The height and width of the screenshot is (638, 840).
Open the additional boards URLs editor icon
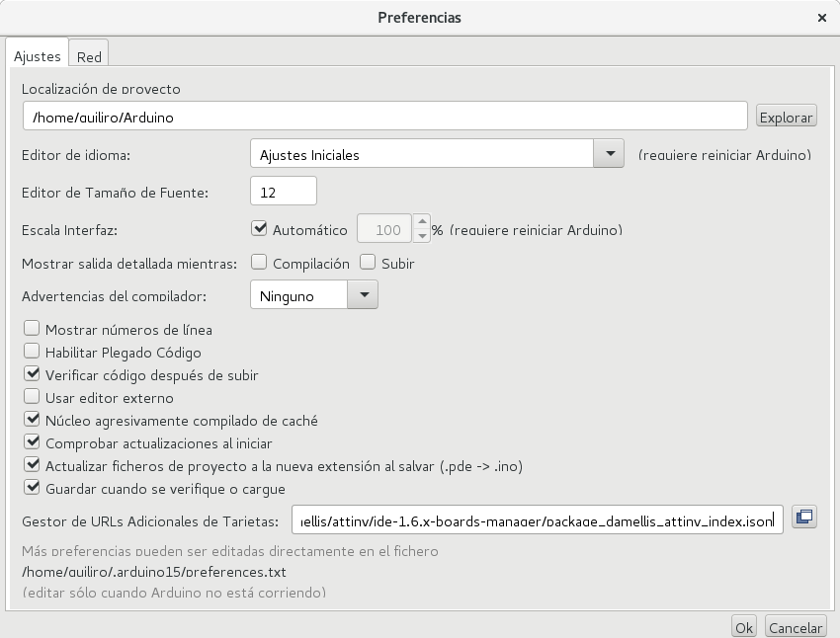tap(802, 517)
